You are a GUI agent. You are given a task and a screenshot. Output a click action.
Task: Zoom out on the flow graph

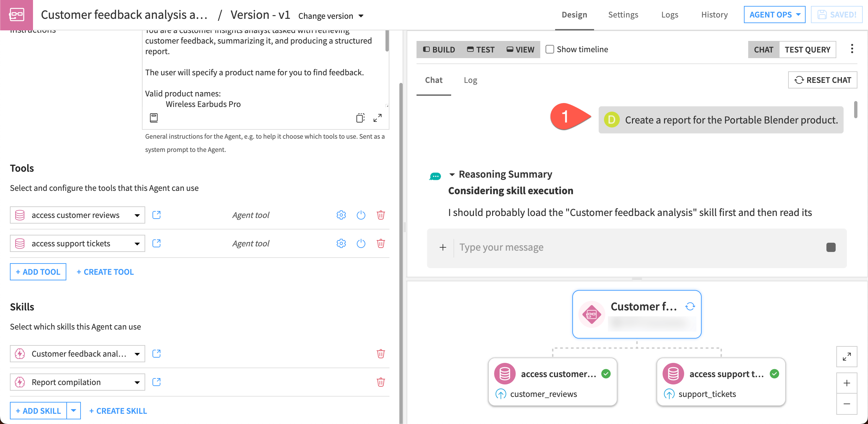tap(847, 404)
